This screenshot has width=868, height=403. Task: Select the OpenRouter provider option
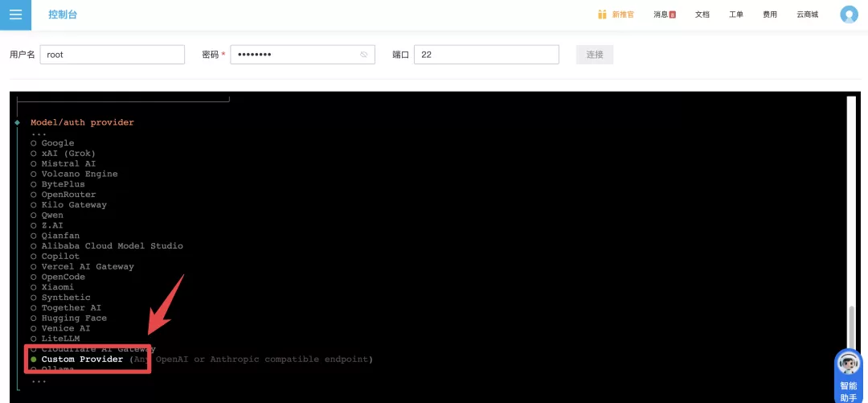[x=63, y=195]
